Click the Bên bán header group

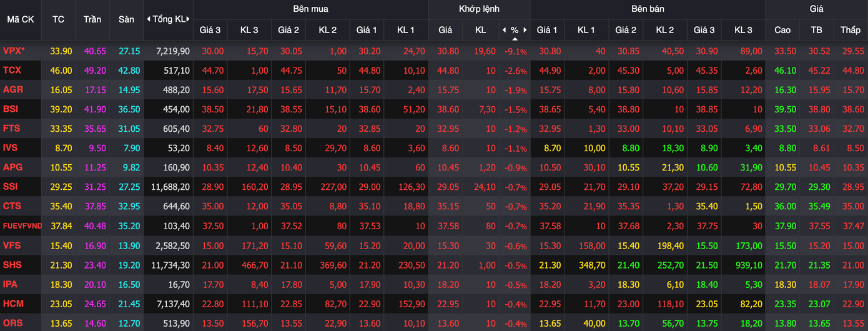(x=648, y=9)
